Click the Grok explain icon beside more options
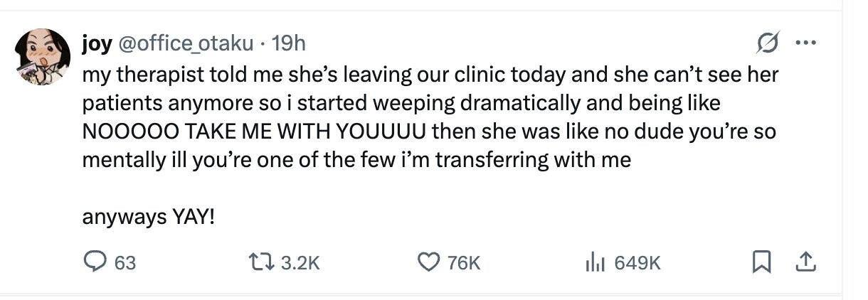The image size is (868, 300). click(768, 43)
